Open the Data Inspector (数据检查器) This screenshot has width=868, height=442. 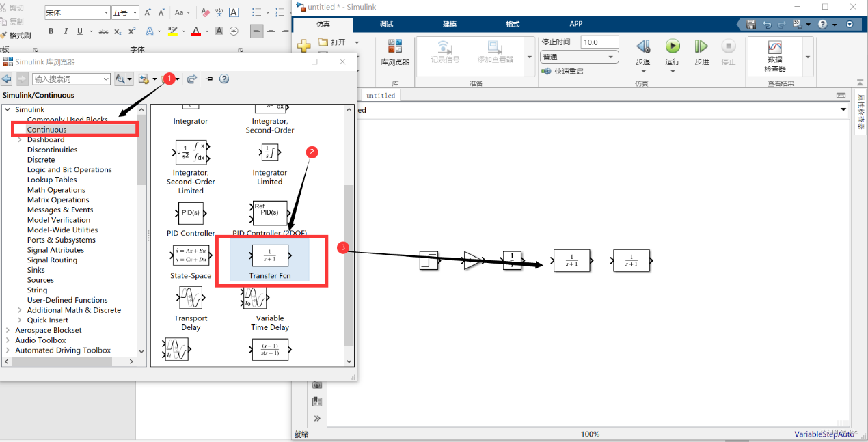point(775,57)
